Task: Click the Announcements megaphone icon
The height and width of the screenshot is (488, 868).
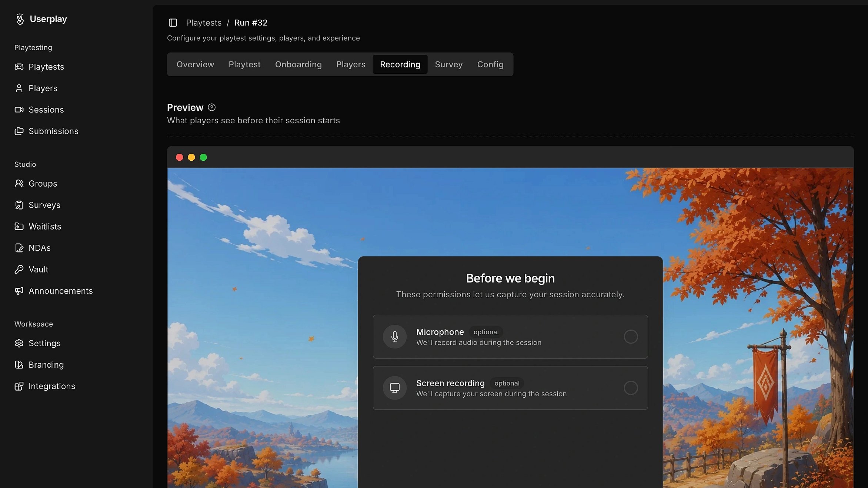Action: pos(19,291)
